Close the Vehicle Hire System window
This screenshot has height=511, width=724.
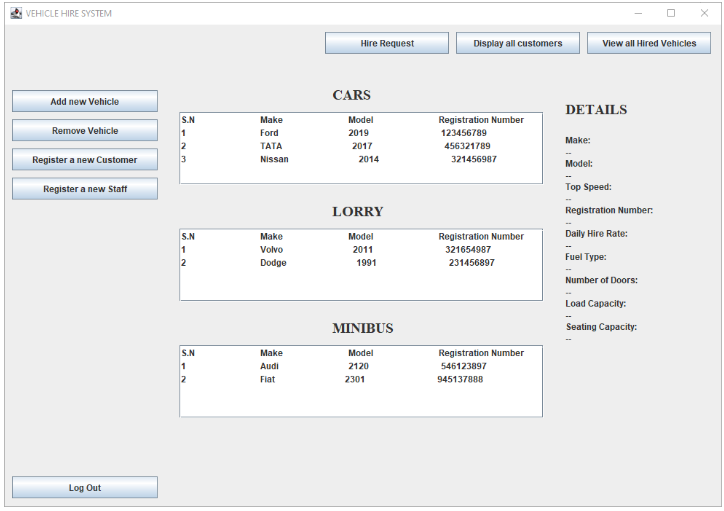tap(704, 13)
